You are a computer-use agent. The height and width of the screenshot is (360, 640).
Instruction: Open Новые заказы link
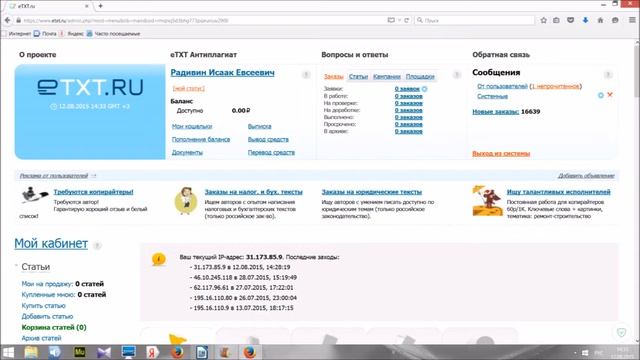click(496, 111)
